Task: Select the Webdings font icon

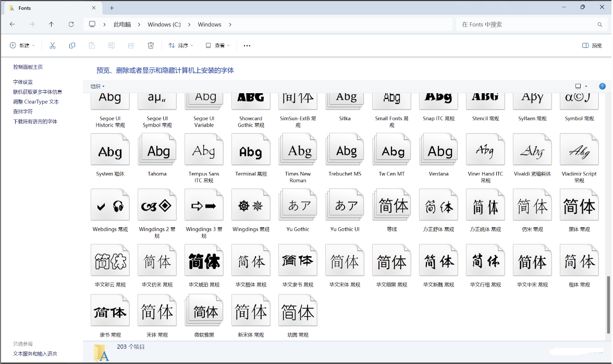Action: [x=111, y=205]
